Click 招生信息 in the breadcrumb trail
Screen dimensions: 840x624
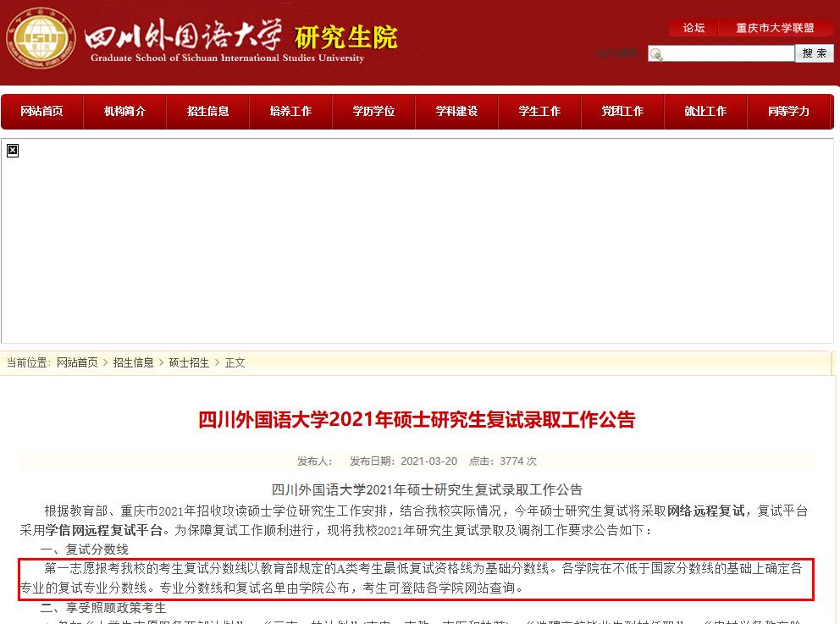pos(133,362)
